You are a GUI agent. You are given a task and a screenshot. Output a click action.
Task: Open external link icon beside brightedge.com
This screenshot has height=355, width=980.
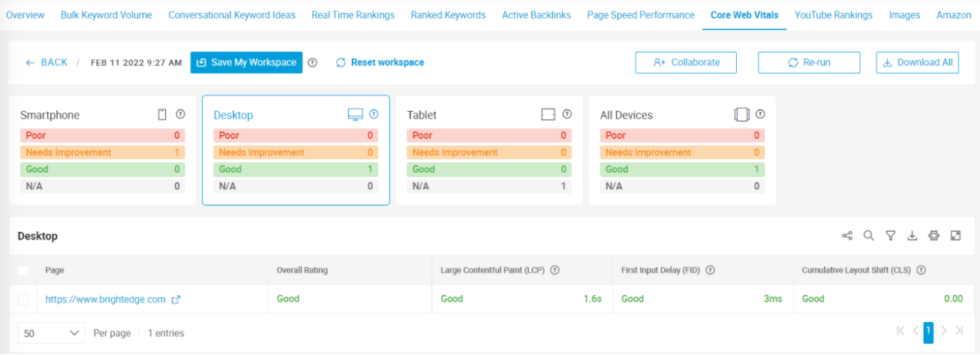click(x=176, y=299)
